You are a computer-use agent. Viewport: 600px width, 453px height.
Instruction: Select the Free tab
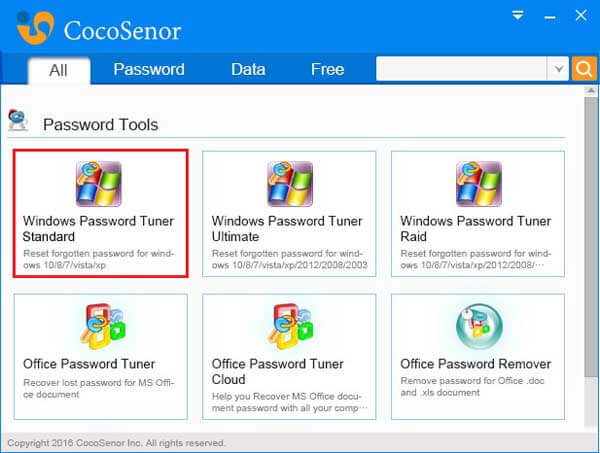[x=328, y=69]
